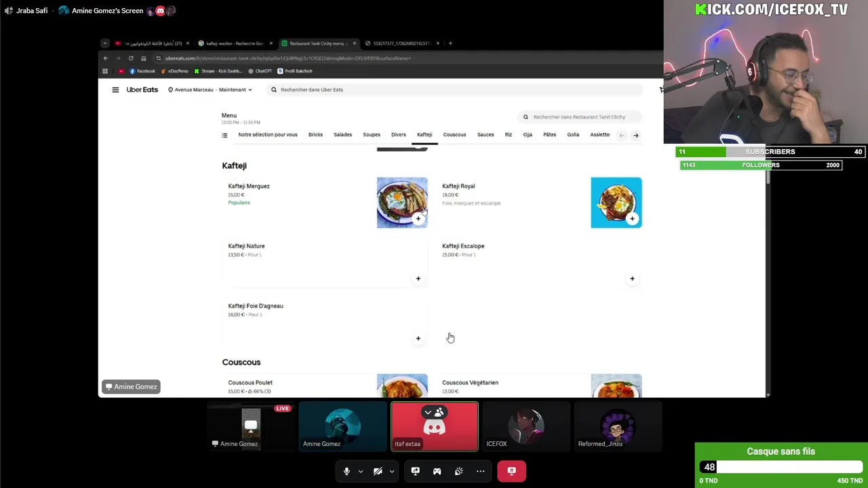Open the Kafteji Royal dish photo
The width and height of the screenshot is (868, 488).
(x=616, y=203)
